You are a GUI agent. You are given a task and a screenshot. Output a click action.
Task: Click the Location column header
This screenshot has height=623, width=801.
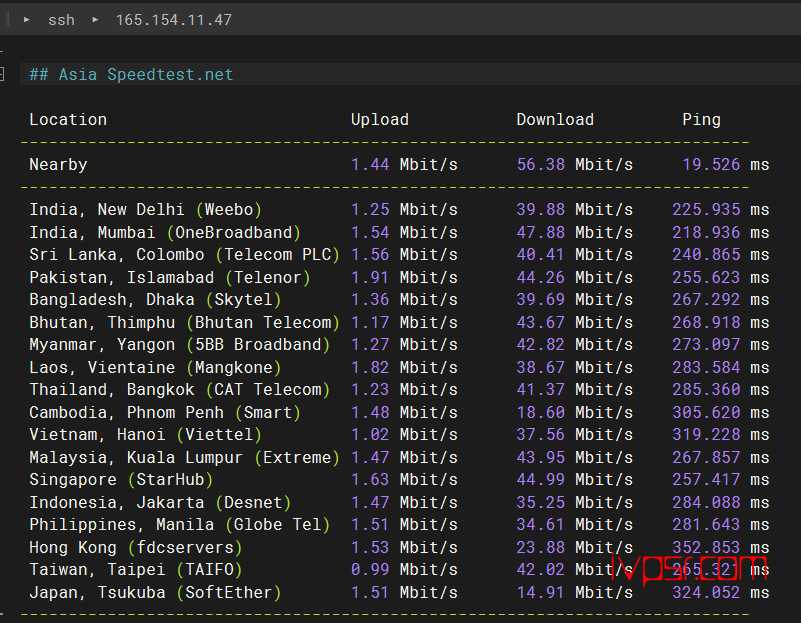pyautogui.click(x=68, y=119)
